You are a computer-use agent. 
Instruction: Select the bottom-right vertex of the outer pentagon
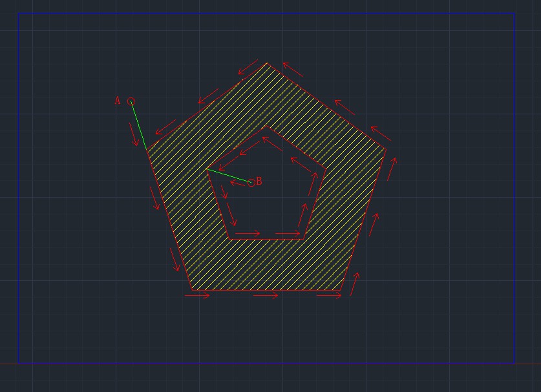pos(341,290)
